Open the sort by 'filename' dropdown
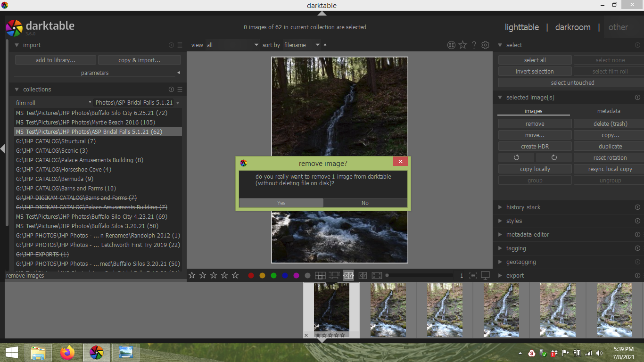The image size is (644, 362). 302,45
